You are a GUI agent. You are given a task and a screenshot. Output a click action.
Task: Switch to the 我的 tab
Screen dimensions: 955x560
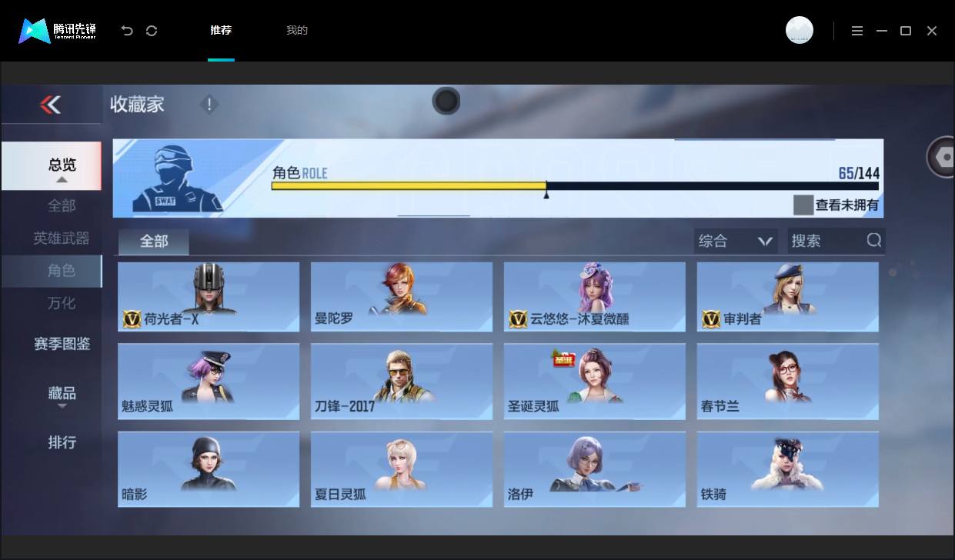[x=297, y=31]
